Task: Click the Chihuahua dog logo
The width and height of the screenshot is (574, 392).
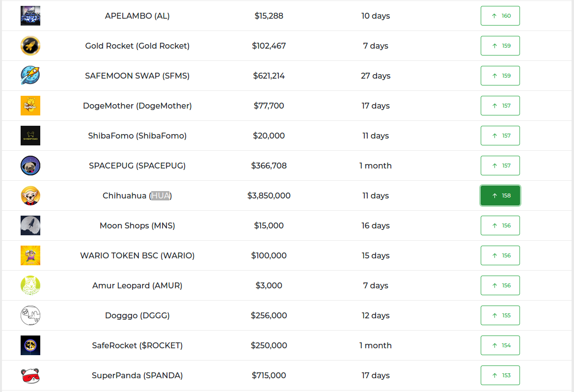Action: 30,196
